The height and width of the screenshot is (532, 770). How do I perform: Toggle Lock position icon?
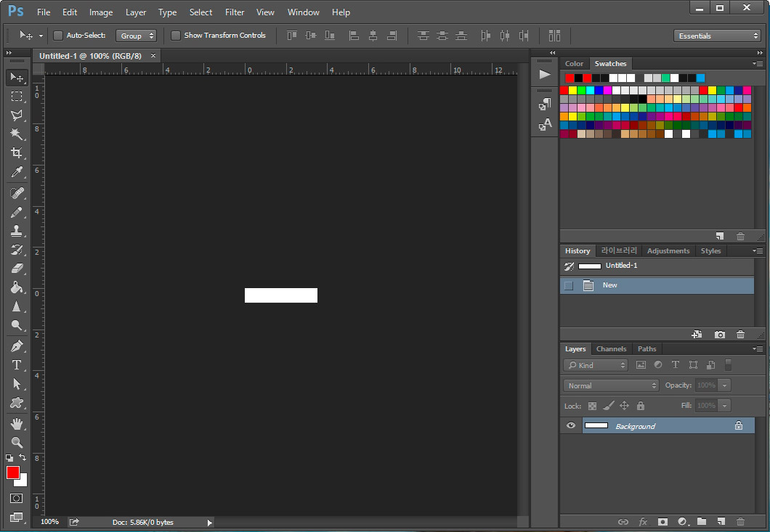tap(624, 406)
